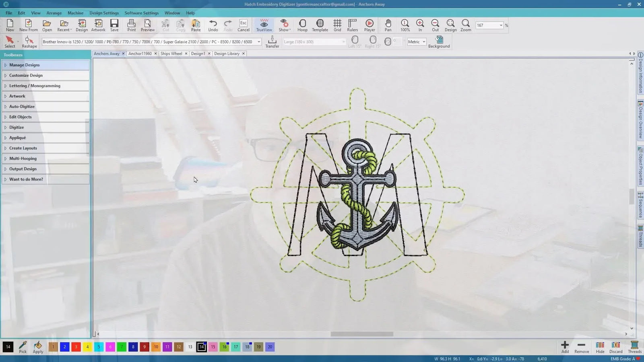Open the Metric units dropdown
644x362 pixels.
(x=416, y=42)
